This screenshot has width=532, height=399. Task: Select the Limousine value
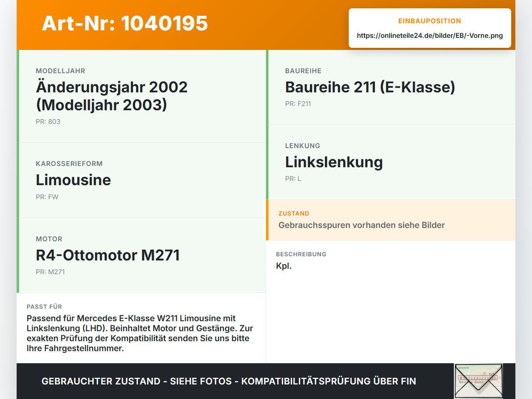click(x=74, y=180)
